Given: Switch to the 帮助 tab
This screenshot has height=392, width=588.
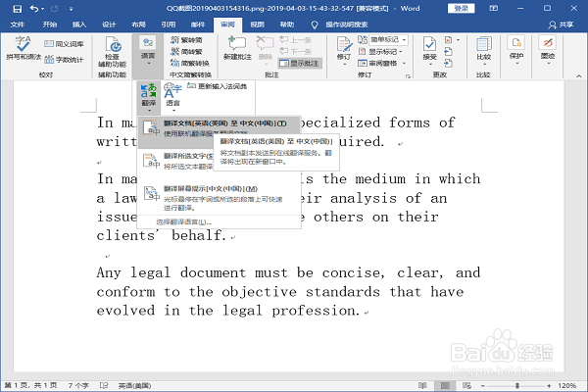Looking at the screenshot, I should [x=287, y=24].
